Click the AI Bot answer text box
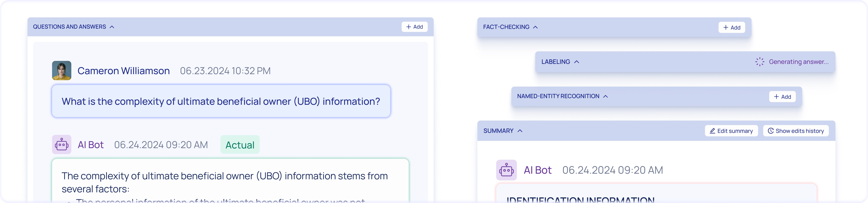 [230, 181]
